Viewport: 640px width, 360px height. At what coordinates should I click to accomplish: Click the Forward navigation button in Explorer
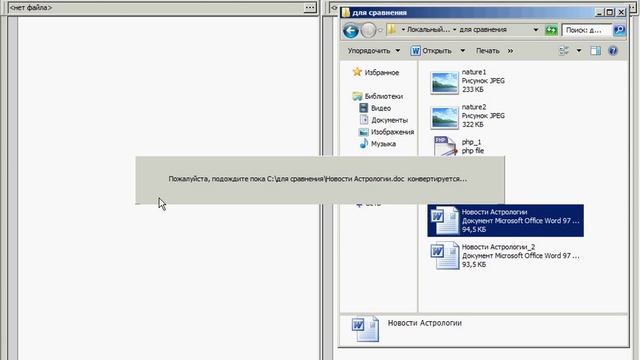368,30
